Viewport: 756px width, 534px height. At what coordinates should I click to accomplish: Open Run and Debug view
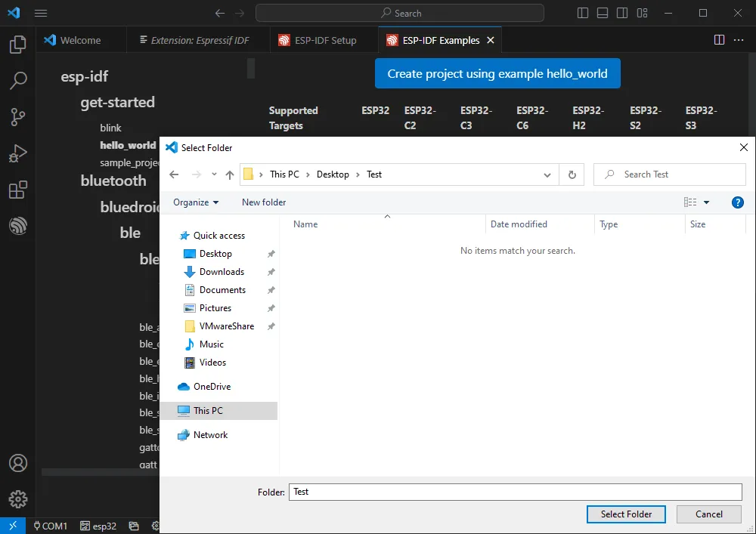[x=17, y=153]
